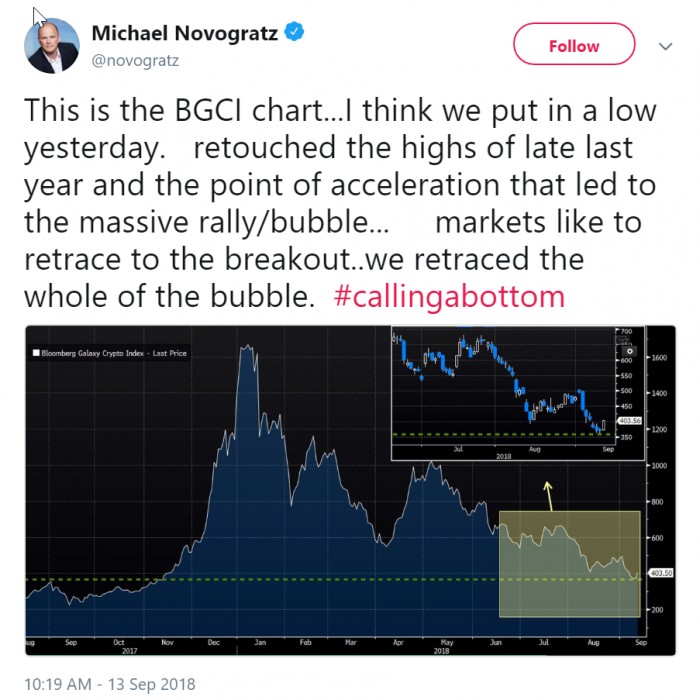Click the settings gear icon in inset chart
Screen dimensions: 700x700
click(629, 351)
